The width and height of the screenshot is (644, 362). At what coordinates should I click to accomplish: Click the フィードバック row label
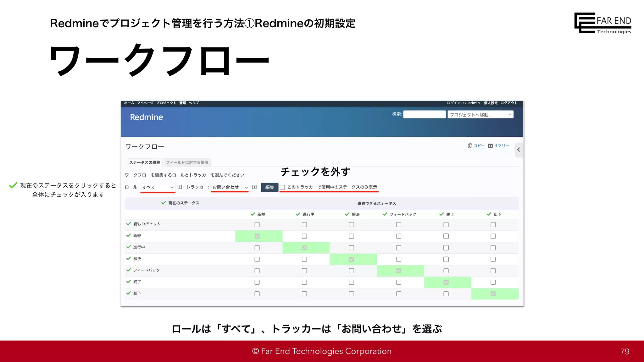(x=147, y=270)
